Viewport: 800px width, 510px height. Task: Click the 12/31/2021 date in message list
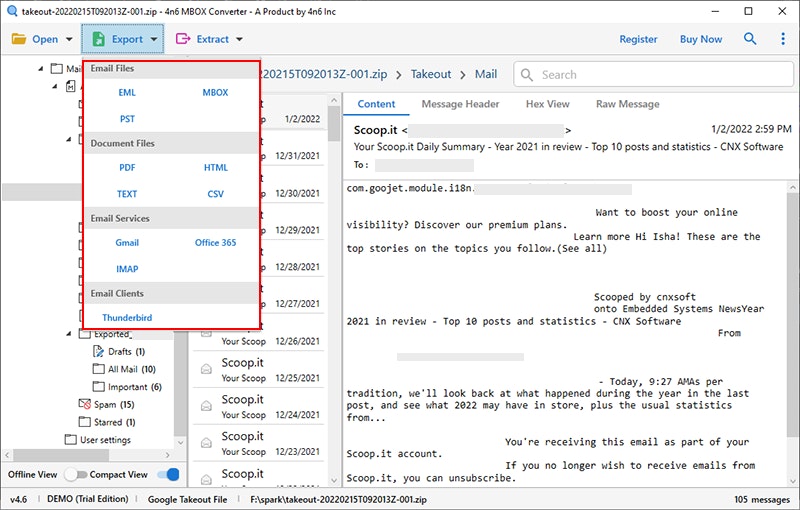coord(297,156)
